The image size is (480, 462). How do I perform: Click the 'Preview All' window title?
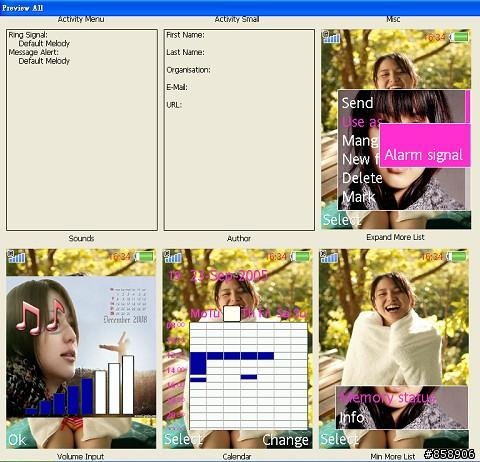22,8
